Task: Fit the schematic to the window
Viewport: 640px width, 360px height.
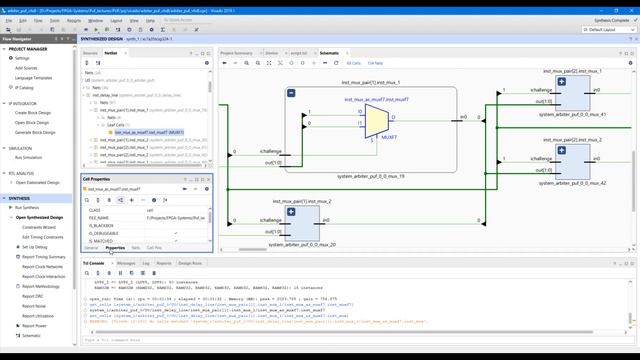Action: click(269, 63)
